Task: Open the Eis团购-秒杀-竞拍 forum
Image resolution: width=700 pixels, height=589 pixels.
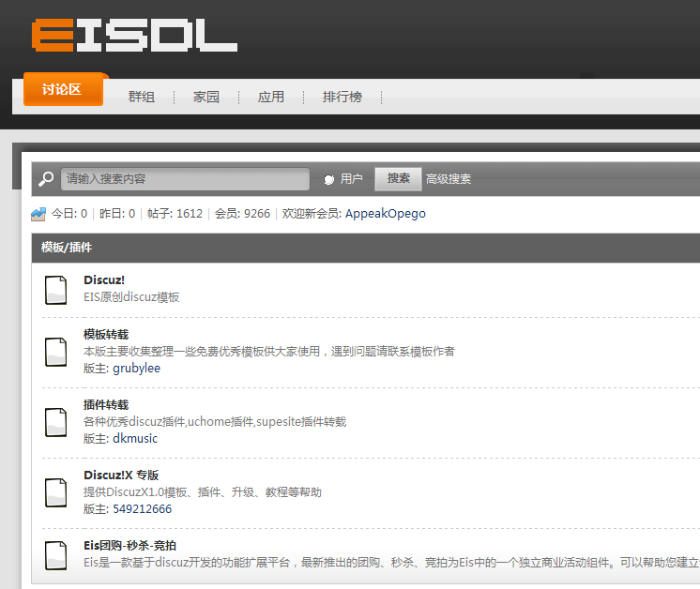Action: coord(129,546)
